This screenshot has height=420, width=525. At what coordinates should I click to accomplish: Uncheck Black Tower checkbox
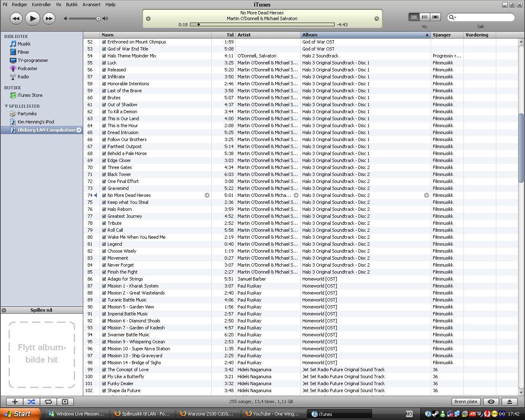[x=104, y=174]
